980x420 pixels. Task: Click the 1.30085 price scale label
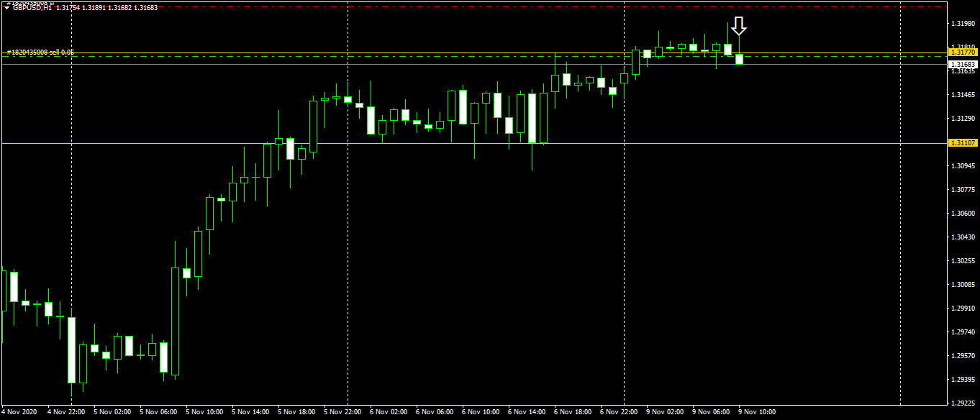[x=963, y=284]
